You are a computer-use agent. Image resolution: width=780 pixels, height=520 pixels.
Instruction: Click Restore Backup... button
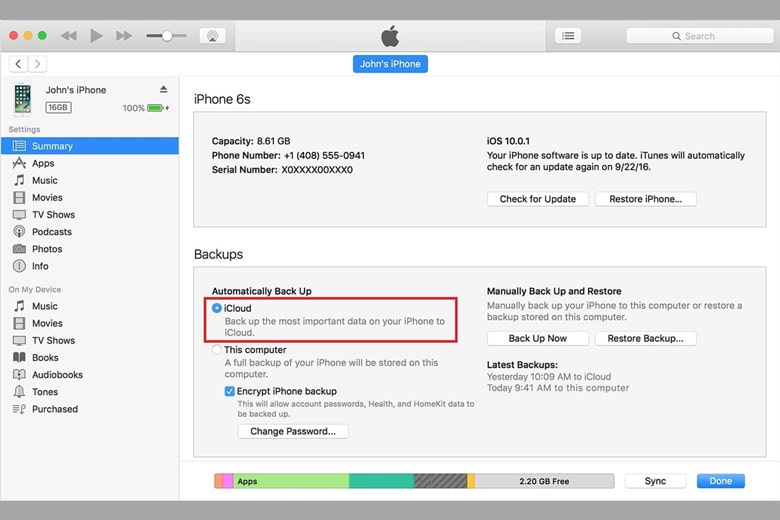point(646,338)
